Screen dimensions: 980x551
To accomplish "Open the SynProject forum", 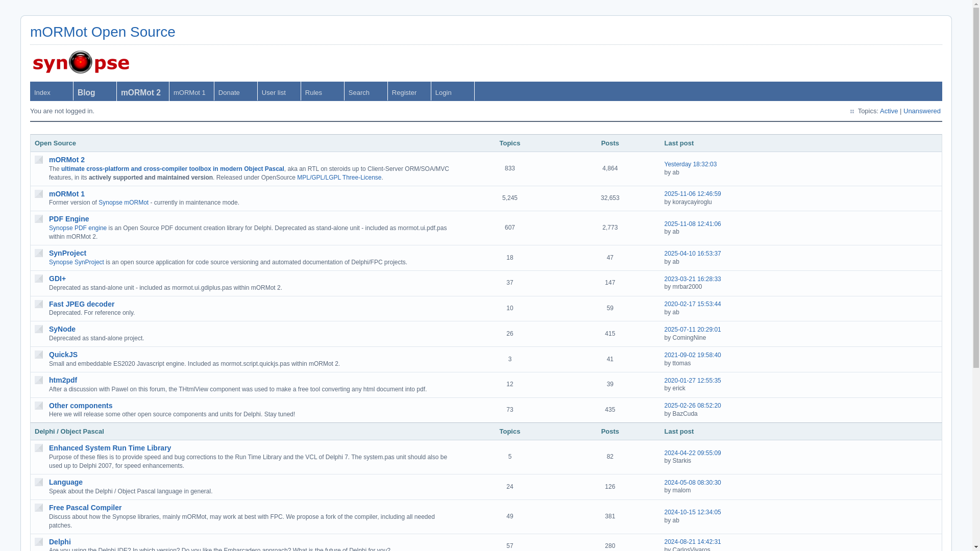I will point(67,253).
